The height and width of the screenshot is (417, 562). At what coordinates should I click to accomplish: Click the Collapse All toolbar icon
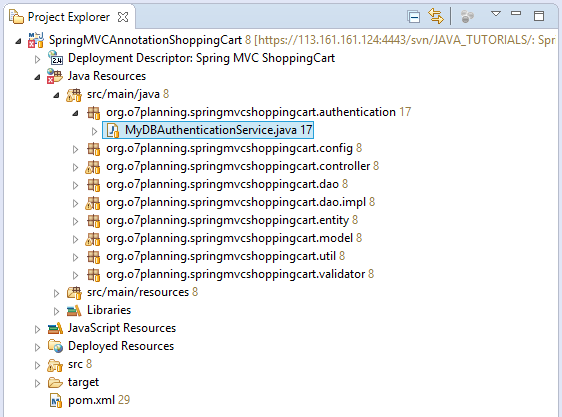pos(414,16)
